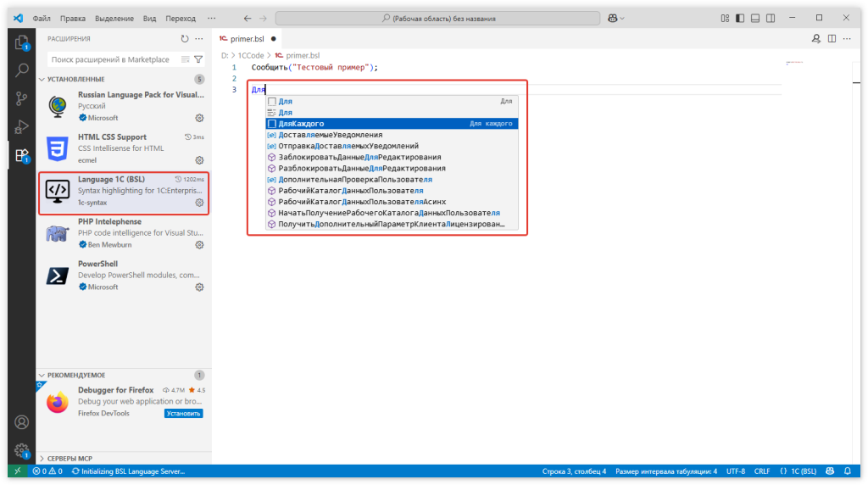Open errors and warnings counter
The image size is (868, 485).
click(x=47, y=471)
